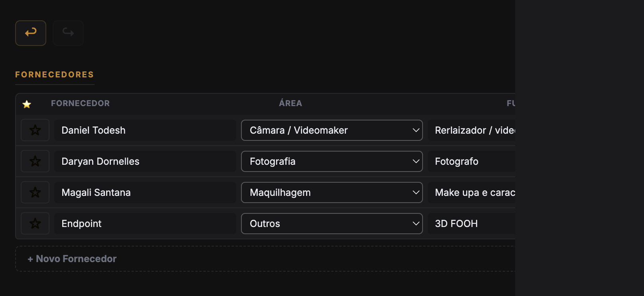The height and width of the screenshot is (296, 644).
Task: Click the undo arrow button
Action: pyautogui.click(x=31, y=33)
